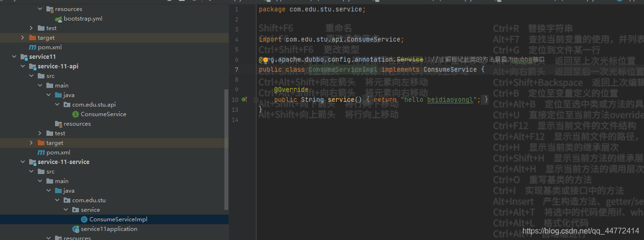
Task: Click the orange target folder icon above service11
Action: pos(33,38)
